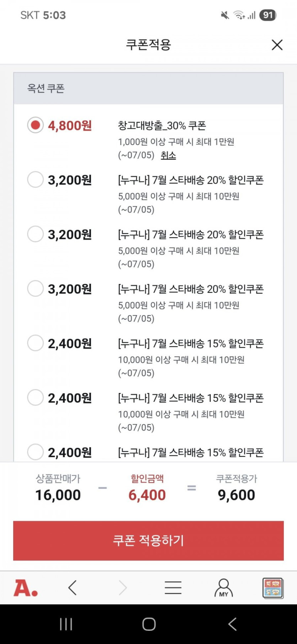Select the first 3,200원 20% coupon radio

point(35,179)
